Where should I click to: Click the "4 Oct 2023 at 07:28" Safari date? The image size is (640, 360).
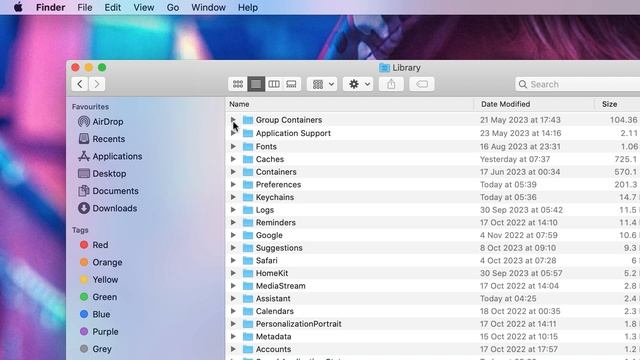point(518,260)
